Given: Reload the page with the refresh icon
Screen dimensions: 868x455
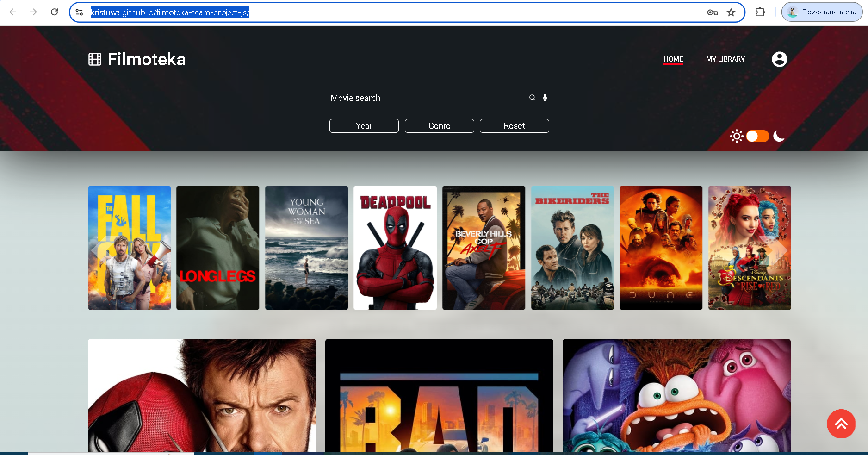Looking at the screenshot, I should point(54,12).
